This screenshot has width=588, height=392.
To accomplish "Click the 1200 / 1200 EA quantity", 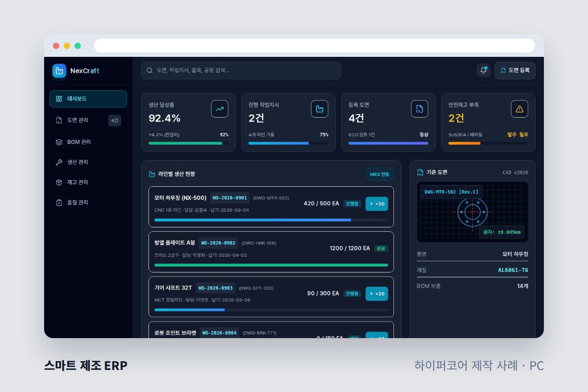I will coord(350,248).
